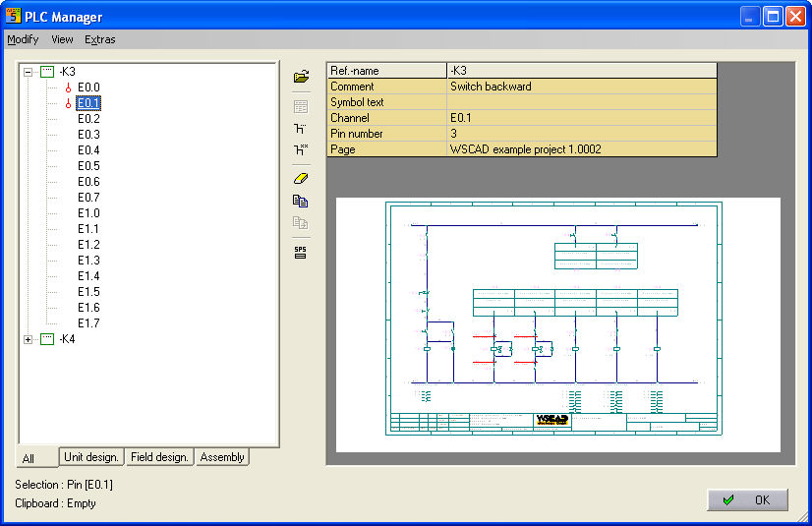Image resolution: width=812 pixels, height=526 pixels.
Task: Click the schematic page preview thumbnail
Action: point(557,324)
